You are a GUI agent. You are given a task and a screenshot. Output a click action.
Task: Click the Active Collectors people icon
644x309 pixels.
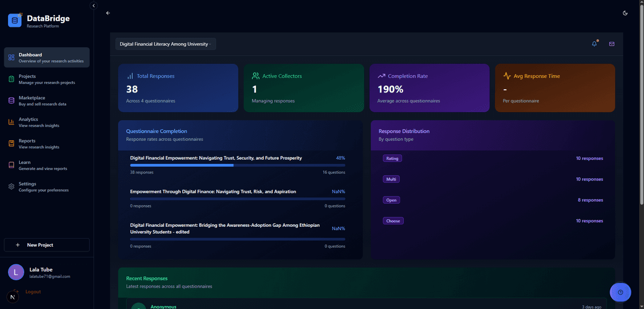tap(255, 76)
